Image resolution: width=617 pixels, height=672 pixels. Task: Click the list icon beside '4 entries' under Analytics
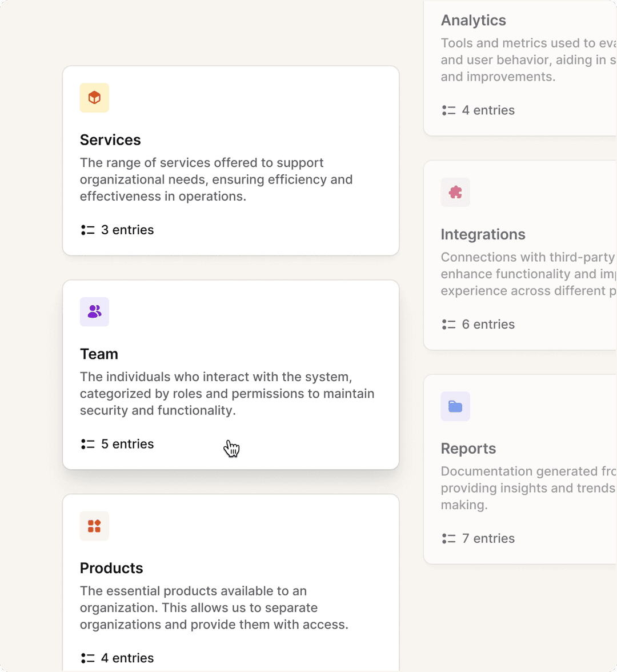coord(448,110)
